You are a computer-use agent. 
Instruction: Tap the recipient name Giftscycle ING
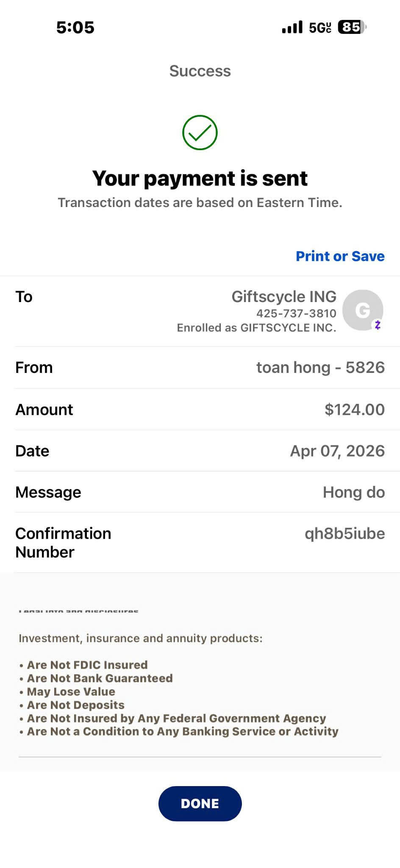pos(284,297)
